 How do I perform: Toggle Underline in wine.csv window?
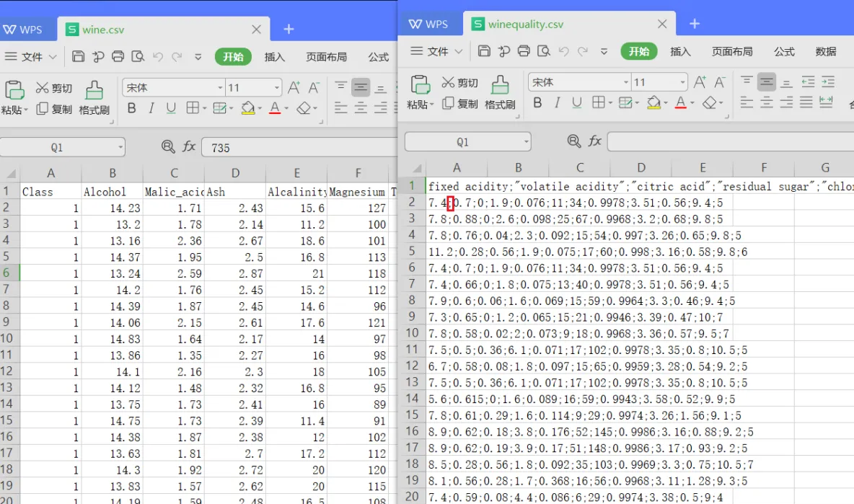point(171,108)
